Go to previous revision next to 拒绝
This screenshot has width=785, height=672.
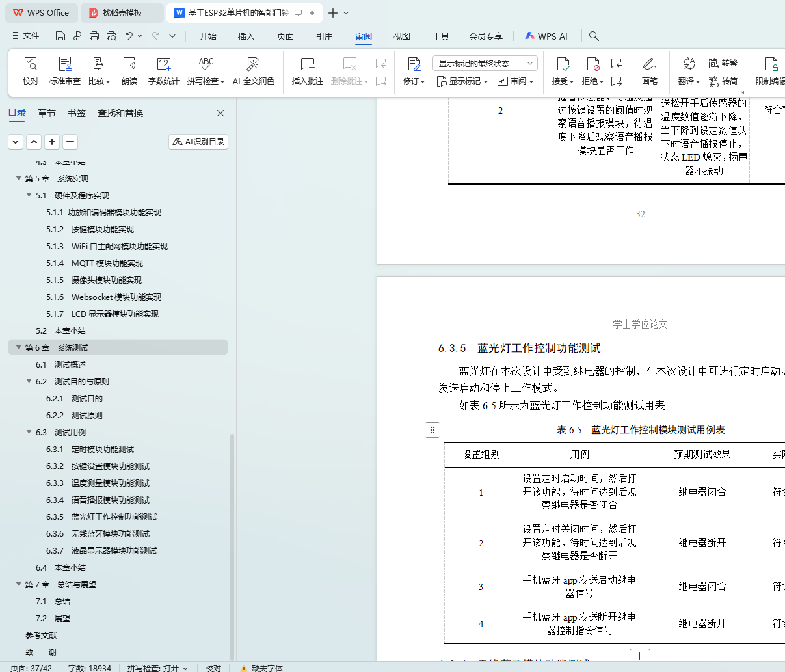[x=617, y=63]
